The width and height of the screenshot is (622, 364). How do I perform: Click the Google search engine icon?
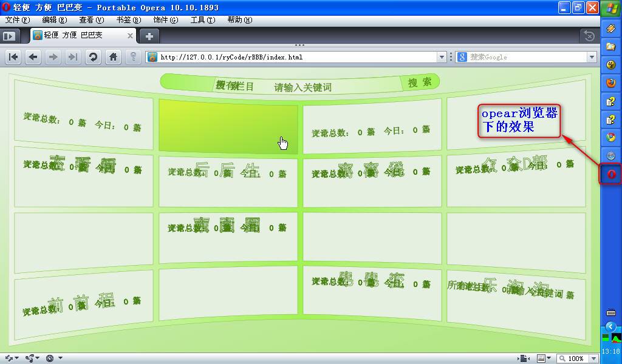[462, 57]
